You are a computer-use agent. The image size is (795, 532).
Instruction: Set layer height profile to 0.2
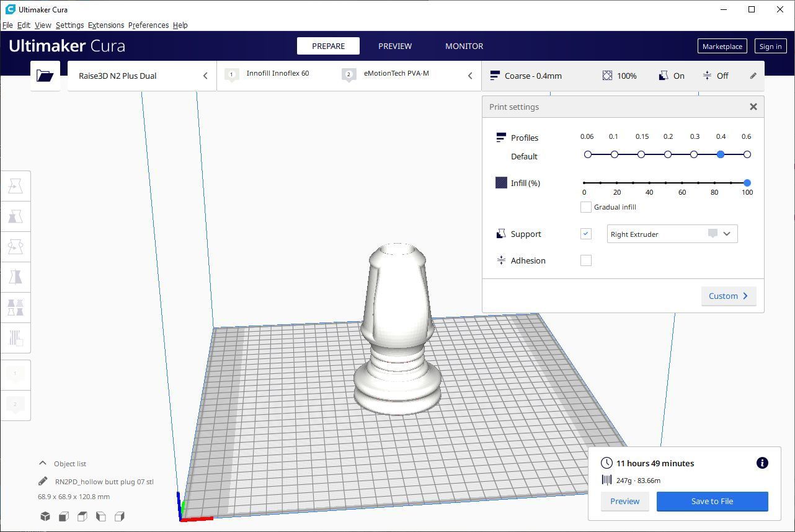click(668, 154)
